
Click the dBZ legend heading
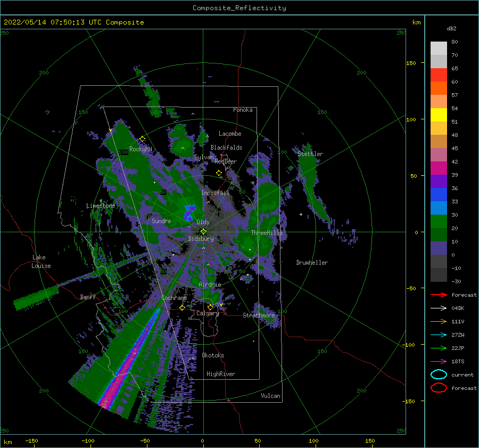point(451,28)
